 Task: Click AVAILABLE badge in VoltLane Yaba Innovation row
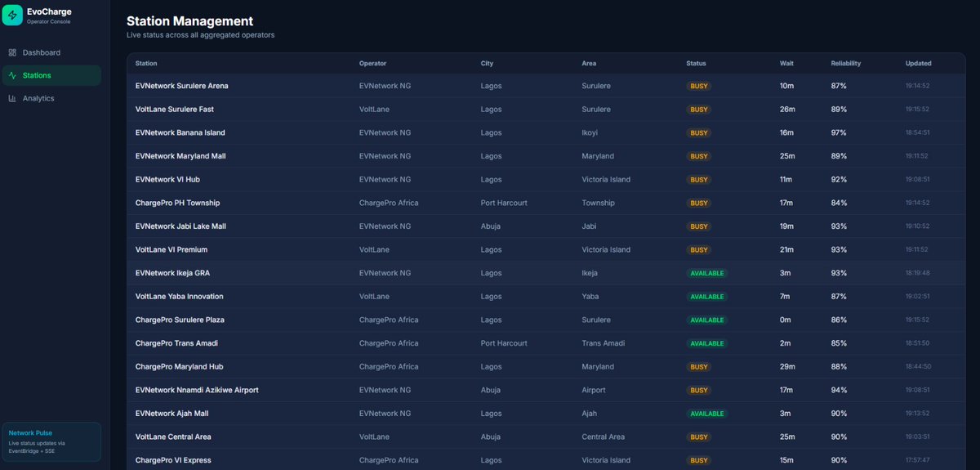coord(707,297)
